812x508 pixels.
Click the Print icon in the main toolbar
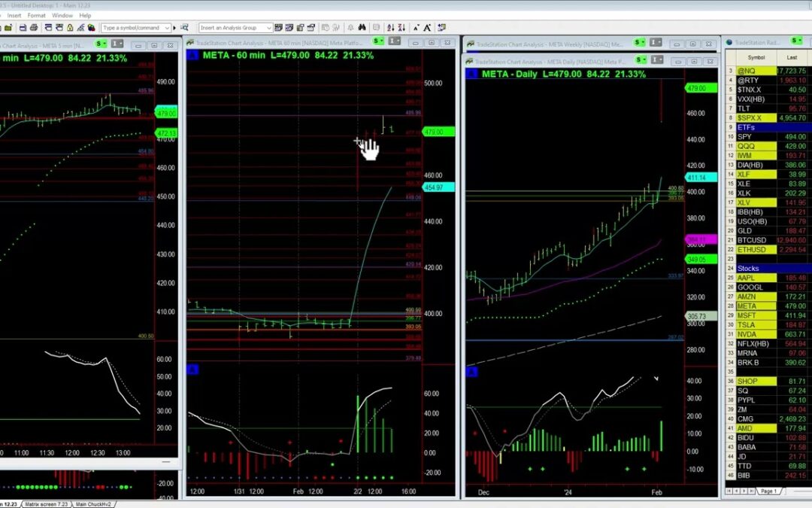click(x=35, y=28)
